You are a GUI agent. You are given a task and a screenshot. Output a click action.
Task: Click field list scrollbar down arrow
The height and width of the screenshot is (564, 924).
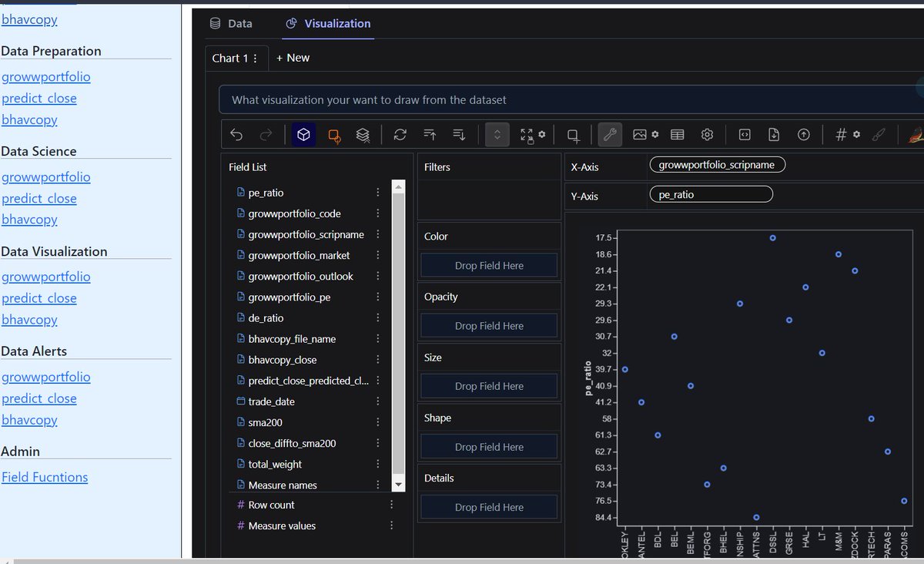[x=398, y=485]
